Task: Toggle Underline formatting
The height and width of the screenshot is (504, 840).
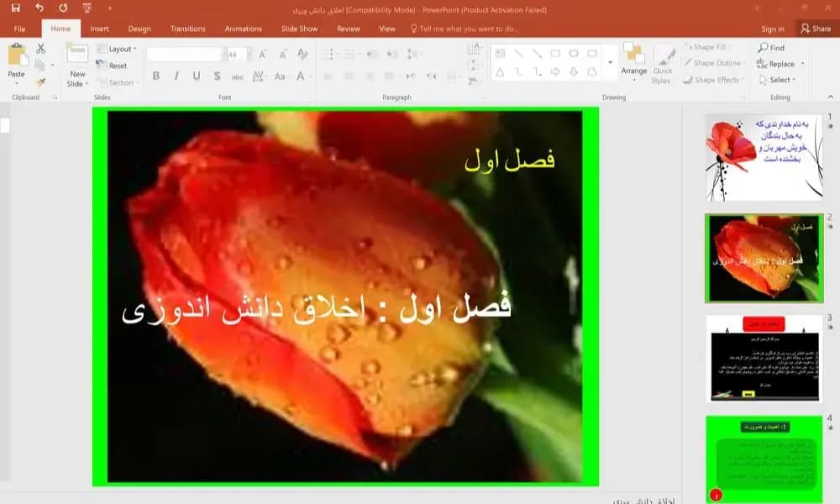Action: pyautogui.click(x=197, y=76)
